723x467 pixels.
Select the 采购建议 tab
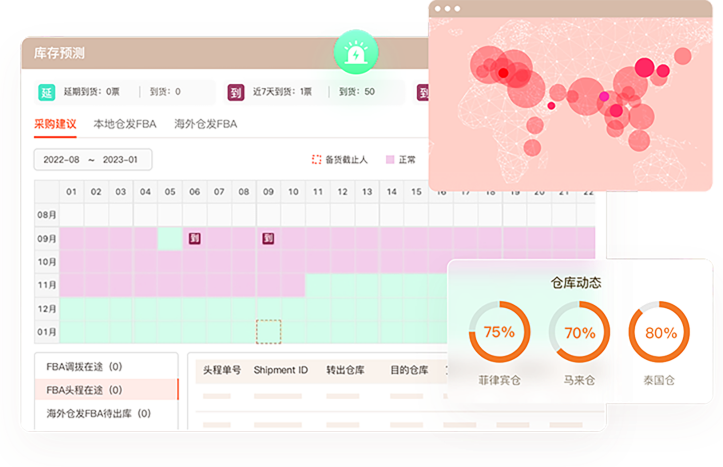point(55,125)
